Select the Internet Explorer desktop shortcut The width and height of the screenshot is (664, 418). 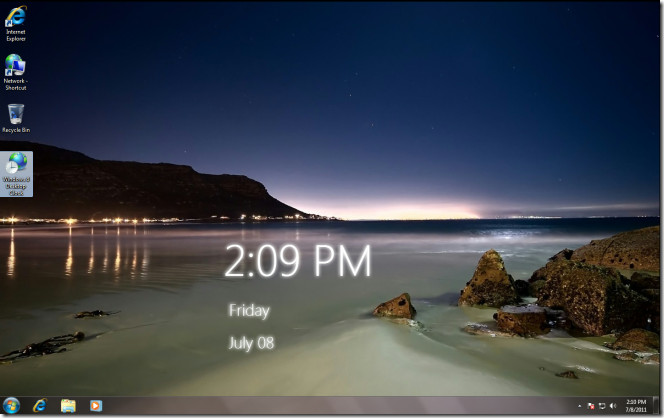click(16, 23)
